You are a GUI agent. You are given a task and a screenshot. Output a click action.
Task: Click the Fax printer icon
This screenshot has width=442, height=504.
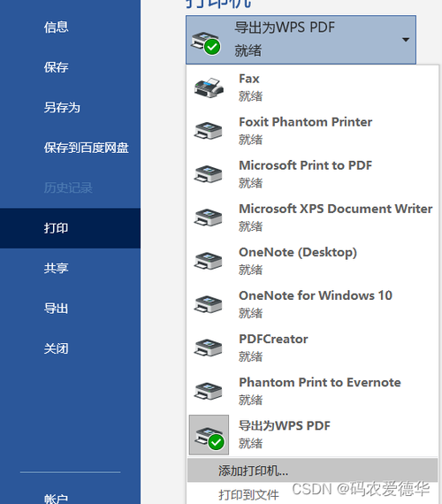pyautogui.click(x=209, y=88)
